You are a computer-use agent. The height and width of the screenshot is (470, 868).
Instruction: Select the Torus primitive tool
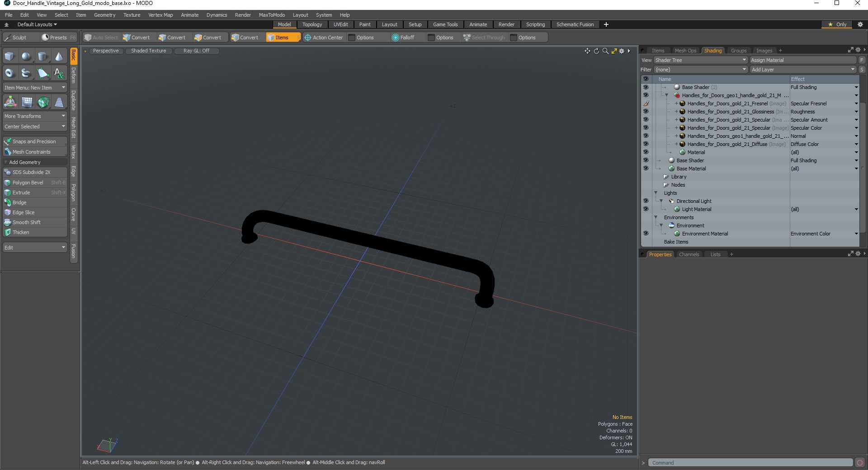(x=9, y=73)
